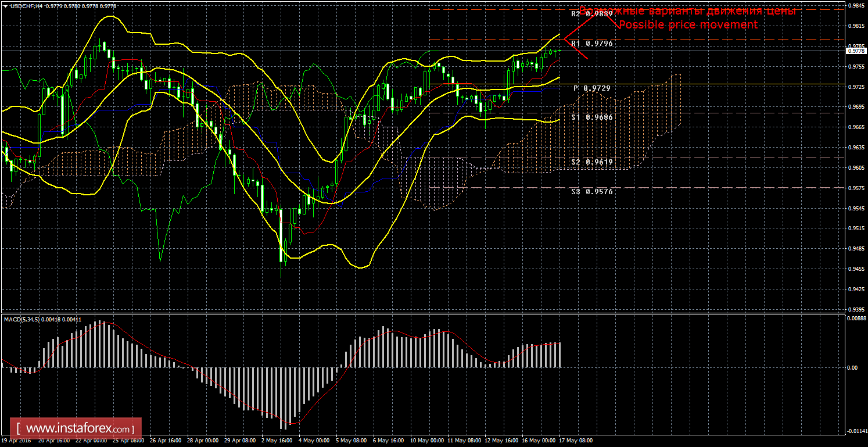Screen dimensions: 868x447
Task: Click the MACD(5,34,5) indicator label
Action: (x=22, y=319)
